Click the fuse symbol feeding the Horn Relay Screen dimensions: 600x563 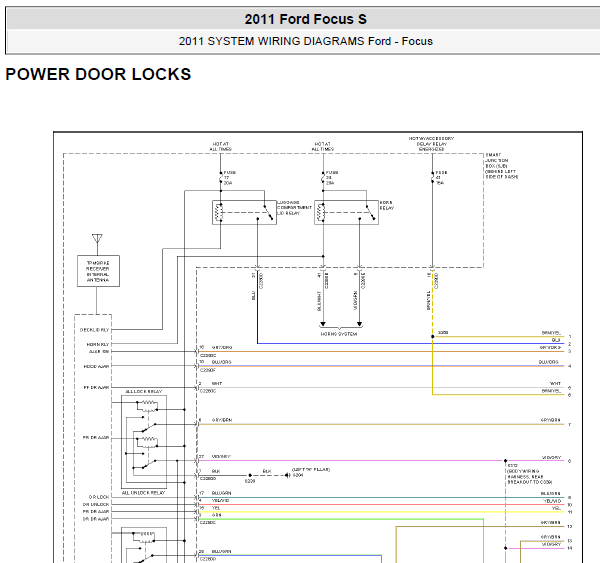[x=323, y=178]
